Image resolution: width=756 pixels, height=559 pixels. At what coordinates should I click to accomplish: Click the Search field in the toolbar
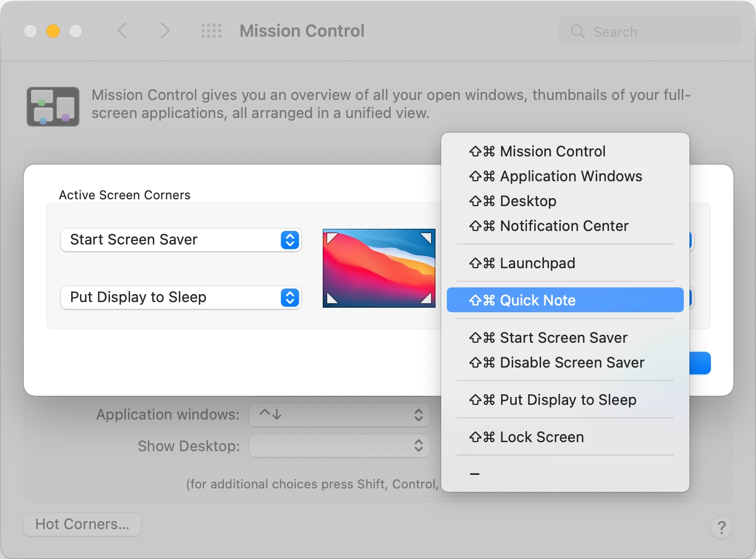650,32
